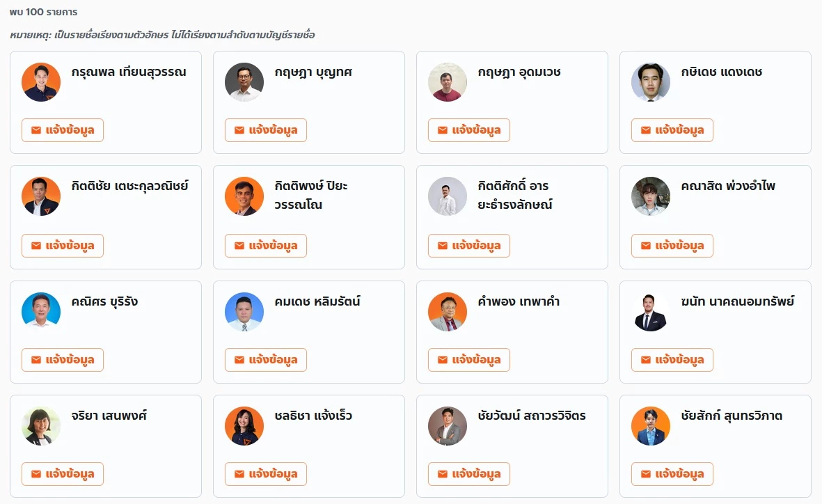Click the envelope icon in คณาสิต พ่วงอำไพ card

(646, 246)
